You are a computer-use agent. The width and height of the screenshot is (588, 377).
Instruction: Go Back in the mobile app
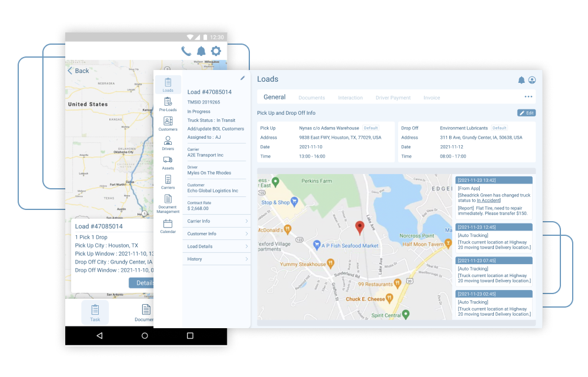point(78,71)
